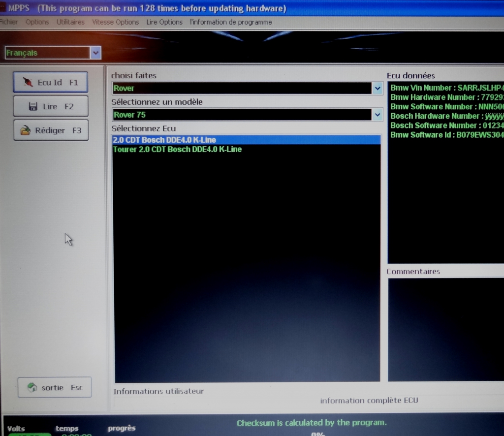
Task: Click the 'information complète ECU' status text
Action: point(369,401)
